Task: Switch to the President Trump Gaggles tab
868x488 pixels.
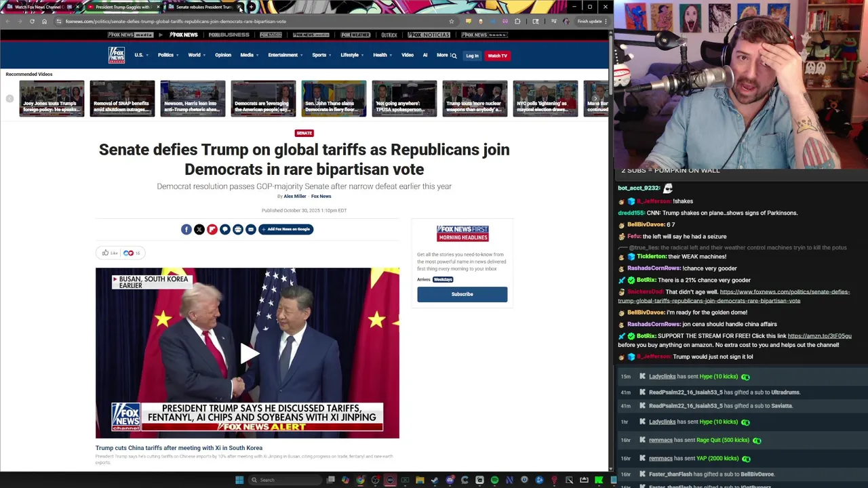Action: [x=122, y=7]
